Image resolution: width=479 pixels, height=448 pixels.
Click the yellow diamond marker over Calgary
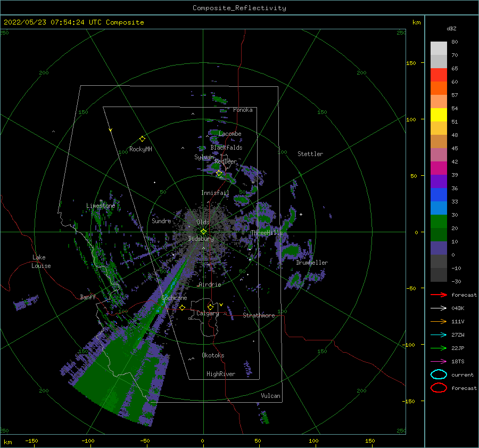(210, 307)
